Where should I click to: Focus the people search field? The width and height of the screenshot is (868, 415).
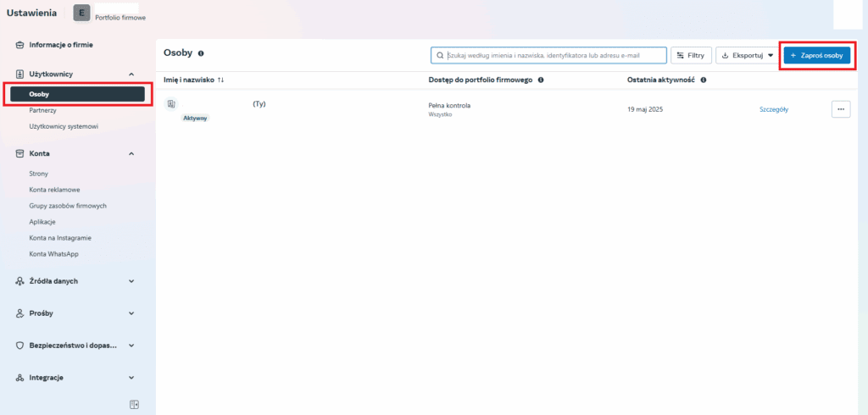click(548, 55)
